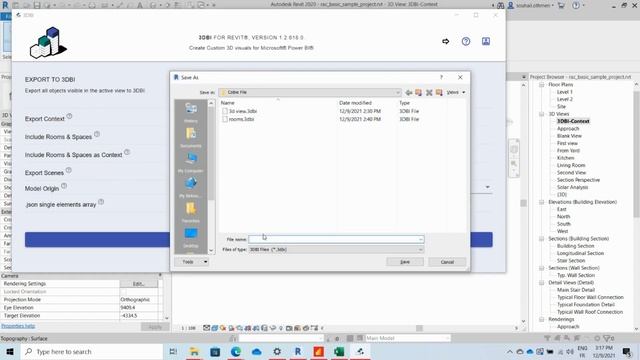The image size is (640, 360).
Task: Open My Network location in Save As sidebar
Action: [191, 187]
